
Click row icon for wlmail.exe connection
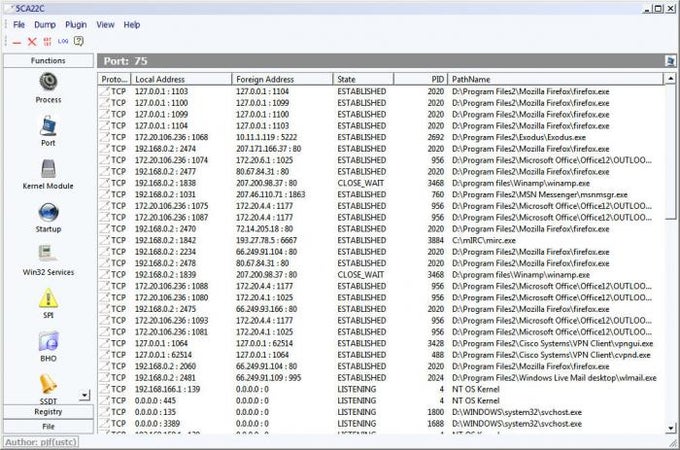click(x=105, y=378)
